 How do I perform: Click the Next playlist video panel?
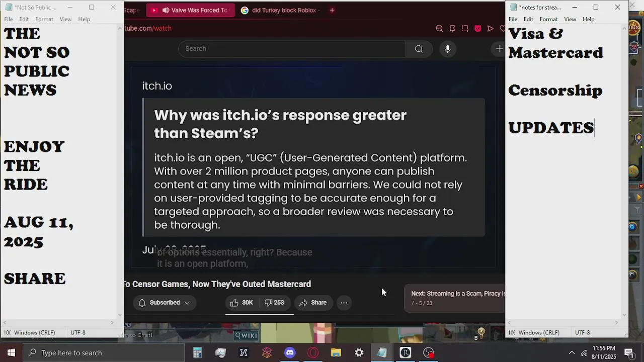click(x=455, y=298)
